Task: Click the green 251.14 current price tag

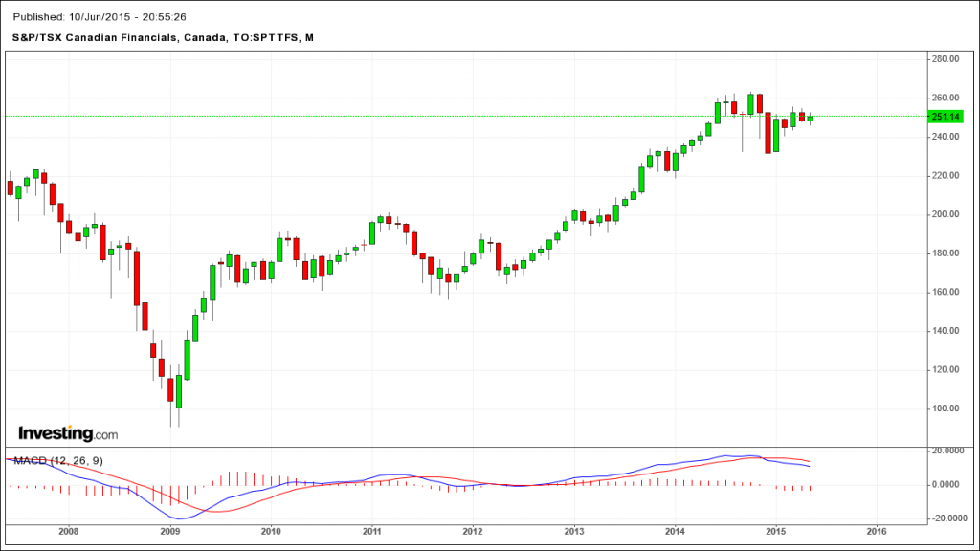Action: point(943,117)
